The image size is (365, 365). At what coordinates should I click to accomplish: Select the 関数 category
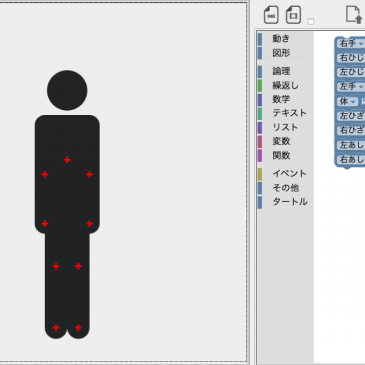tap(285, 156)
